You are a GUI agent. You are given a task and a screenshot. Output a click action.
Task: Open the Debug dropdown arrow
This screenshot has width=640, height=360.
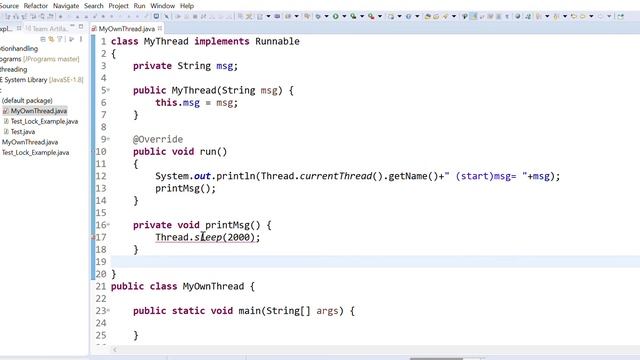coord(326,16)
